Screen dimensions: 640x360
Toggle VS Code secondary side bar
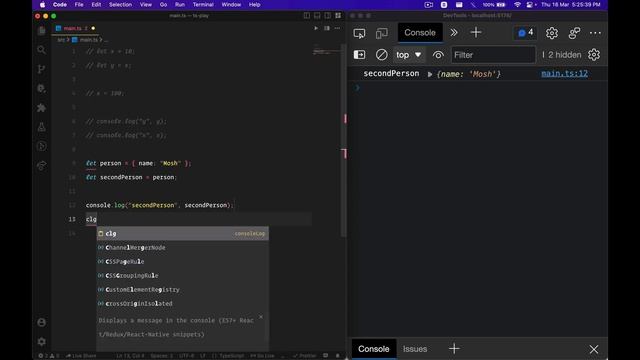[x=328, y=16]
